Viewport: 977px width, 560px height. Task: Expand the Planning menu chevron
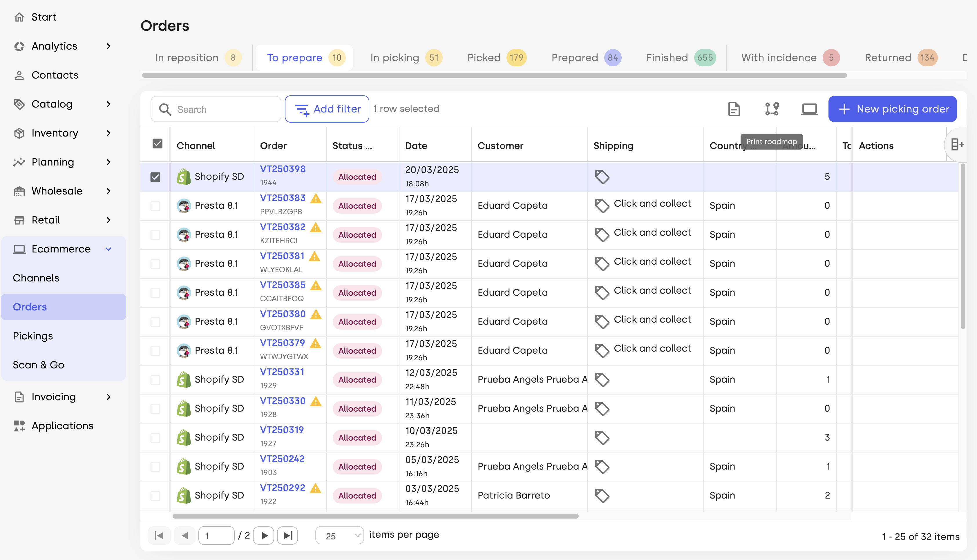pyautogui.click(x=108, y=162)
